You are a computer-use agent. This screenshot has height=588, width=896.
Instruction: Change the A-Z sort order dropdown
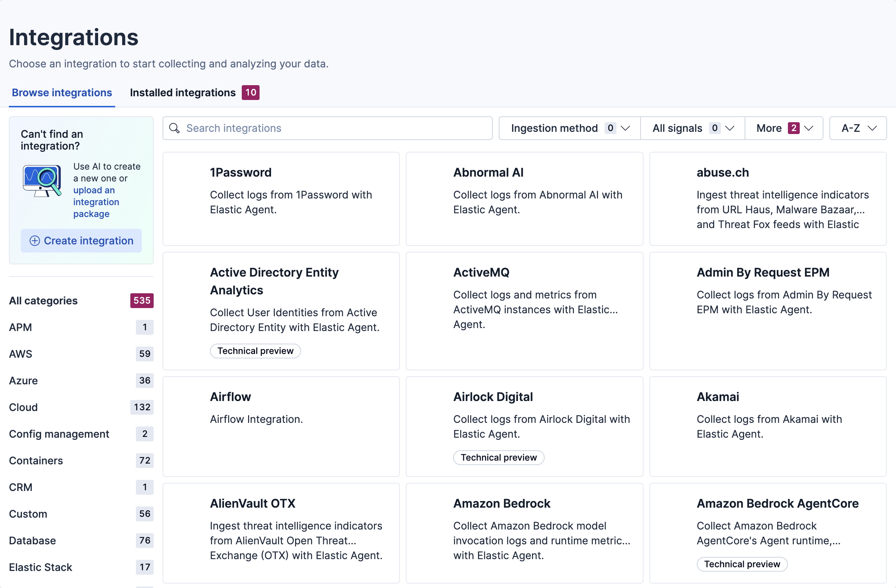pos(858,128)
